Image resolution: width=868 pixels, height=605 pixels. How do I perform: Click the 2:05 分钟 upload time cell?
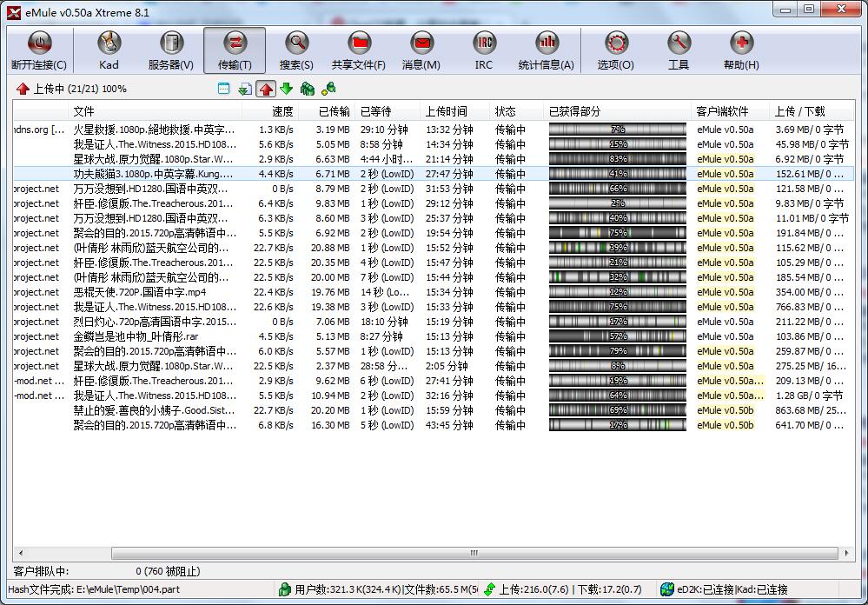click(x=447, y=366)
